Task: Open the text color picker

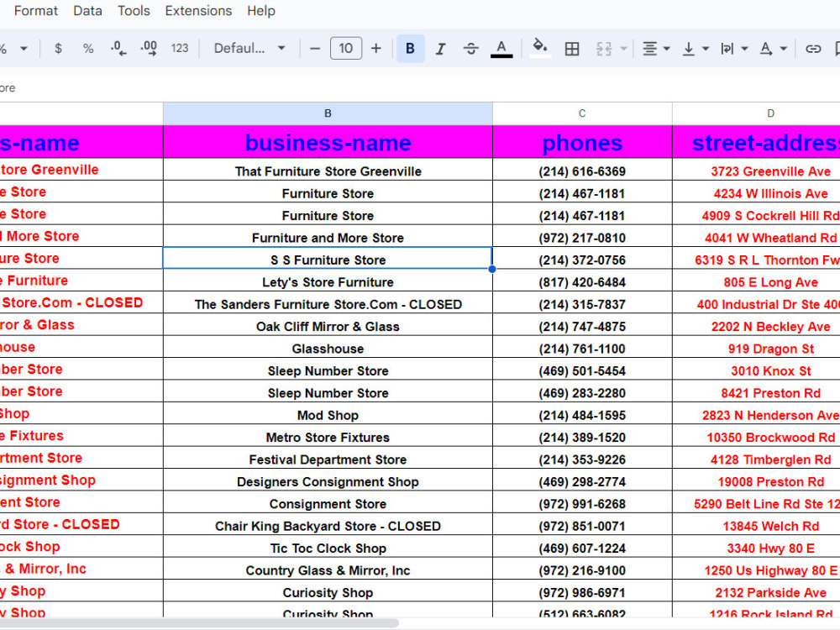Action: pyautogui.click(x=501, y=49)
